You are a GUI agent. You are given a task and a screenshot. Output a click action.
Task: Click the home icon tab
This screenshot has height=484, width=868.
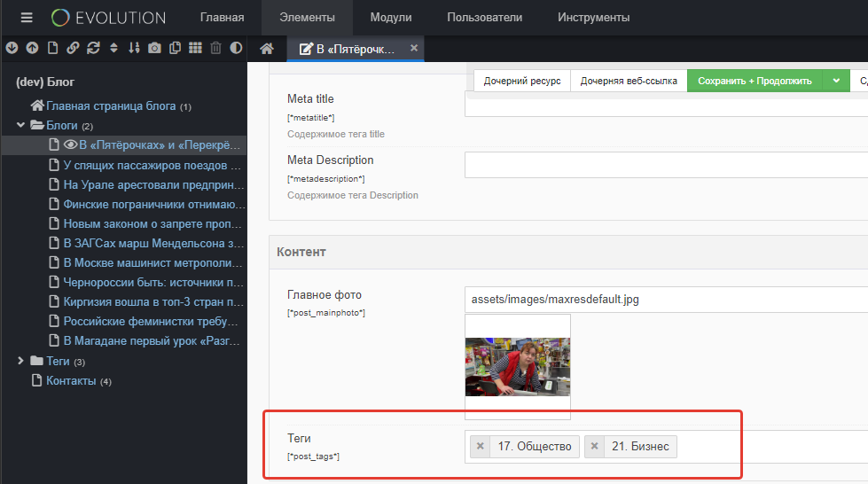266,49
